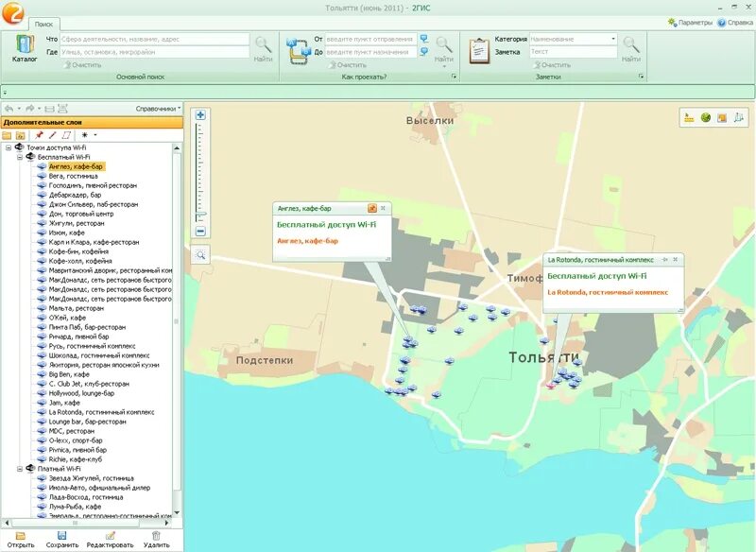Click the map zoom level slider handle
Viewport: 756px width, 552px height.
[200, 214]
